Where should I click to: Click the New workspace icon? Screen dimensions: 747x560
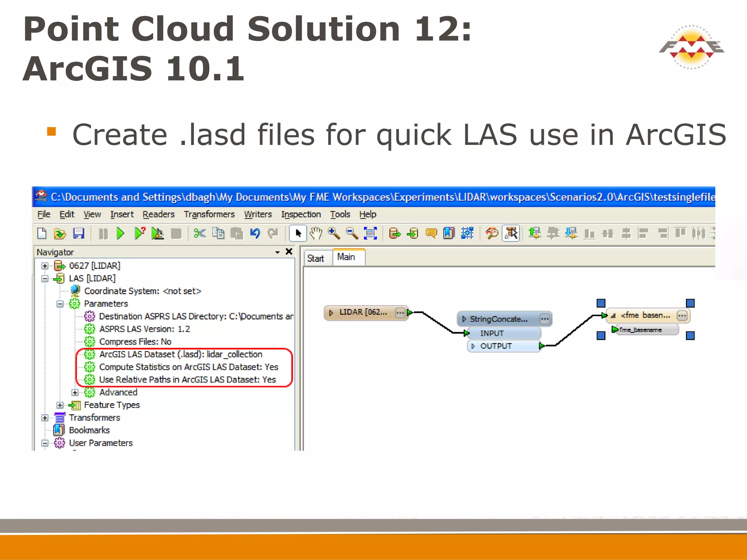click(x=42, y=233)
